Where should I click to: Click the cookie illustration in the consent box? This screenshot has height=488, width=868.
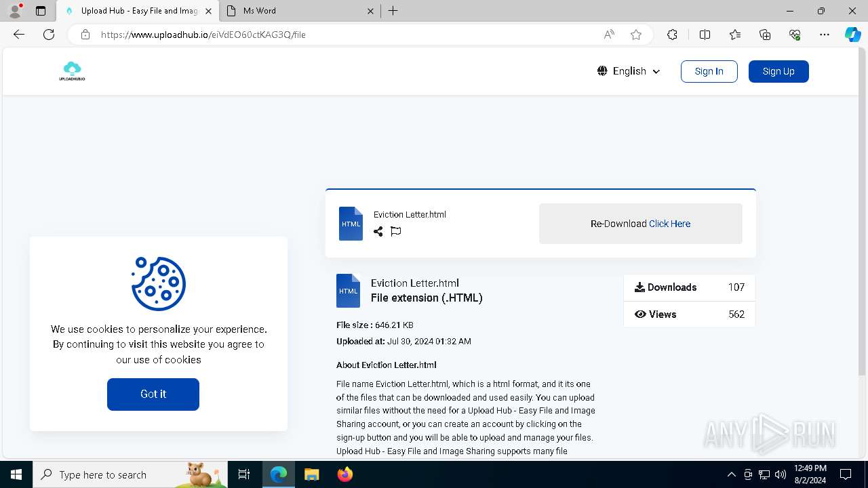159,283
